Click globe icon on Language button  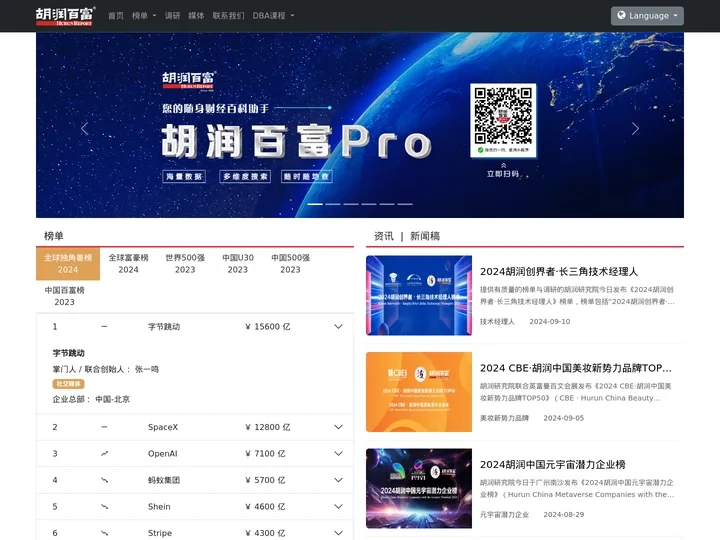(621, 15)
